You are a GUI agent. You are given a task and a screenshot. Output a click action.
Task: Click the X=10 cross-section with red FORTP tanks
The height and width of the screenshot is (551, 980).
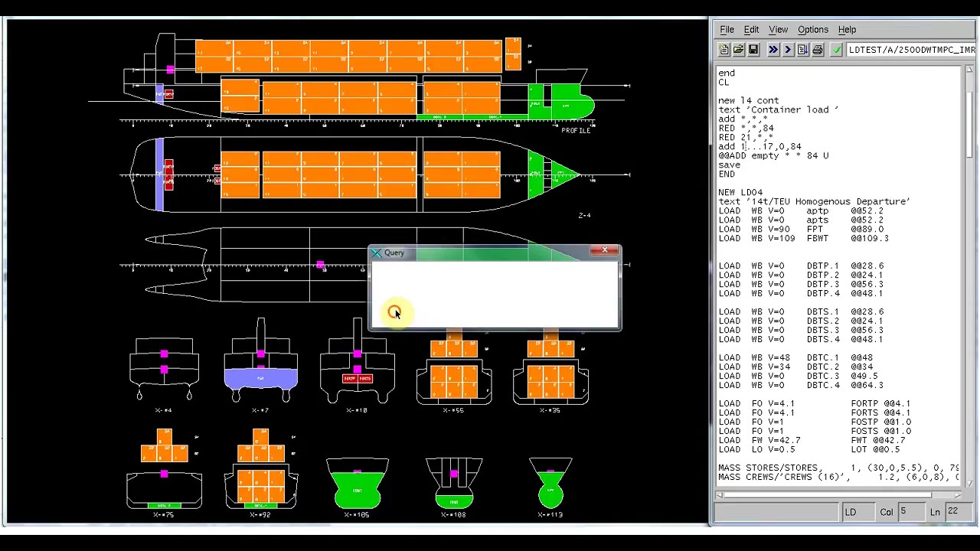click(x=357, y=361)
